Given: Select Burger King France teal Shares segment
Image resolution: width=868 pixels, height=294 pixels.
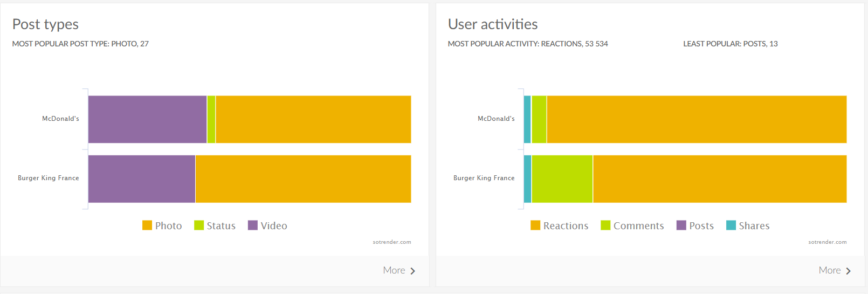Looking at the screenshot, I should 527,179.
